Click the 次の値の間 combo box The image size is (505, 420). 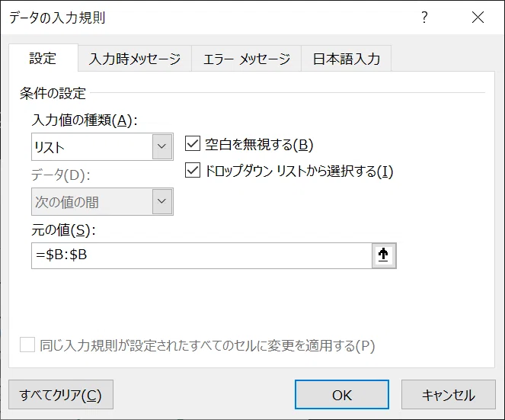tap(102, 201)
